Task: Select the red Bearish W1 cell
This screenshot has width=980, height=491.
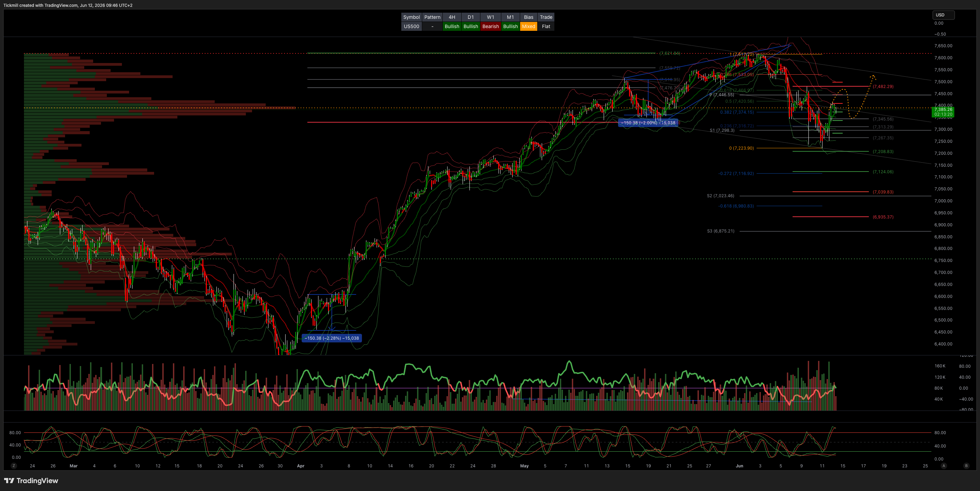Action: tap(490, 26)
